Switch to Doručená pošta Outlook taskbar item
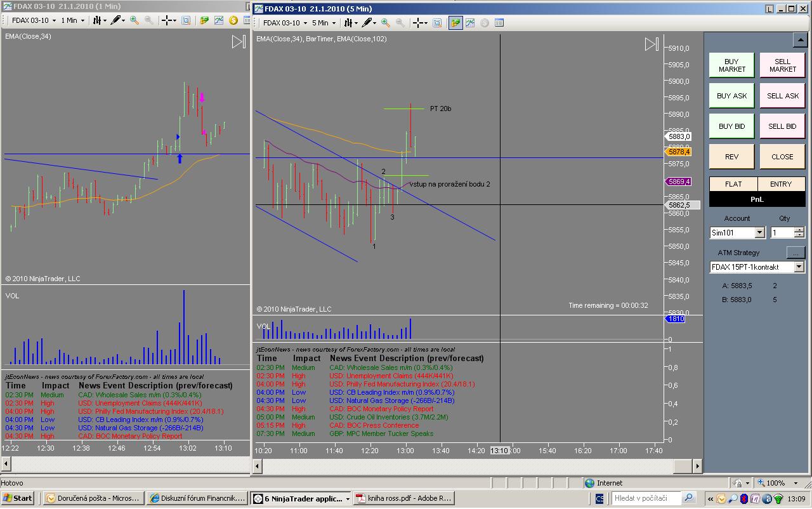The image size is (812, 509). point(93,498)
